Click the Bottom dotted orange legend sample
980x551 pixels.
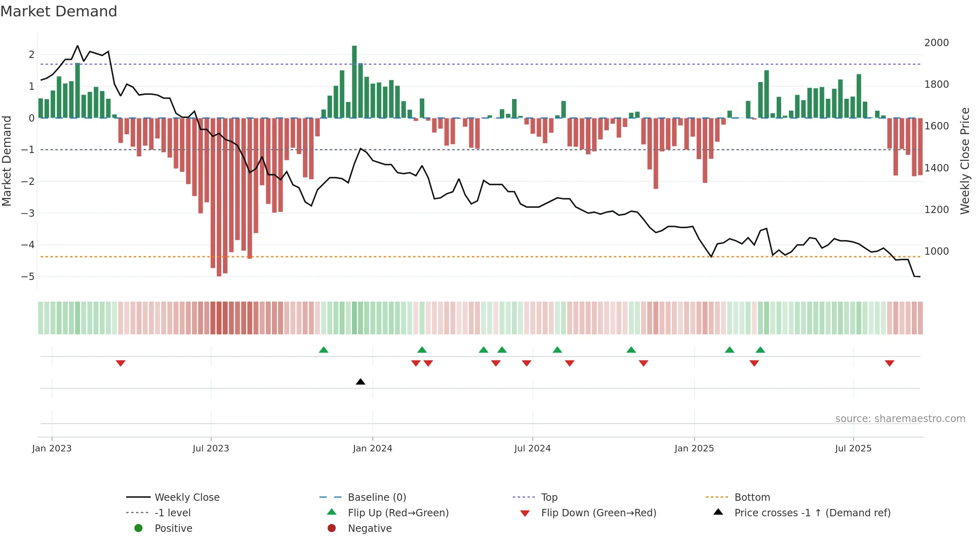coord(717,497)
